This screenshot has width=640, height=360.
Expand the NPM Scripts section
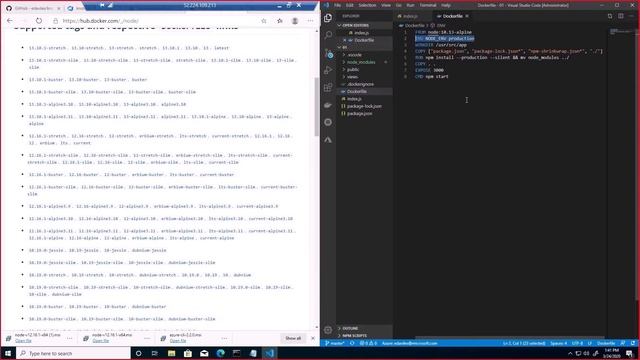(x=364, y=336)
